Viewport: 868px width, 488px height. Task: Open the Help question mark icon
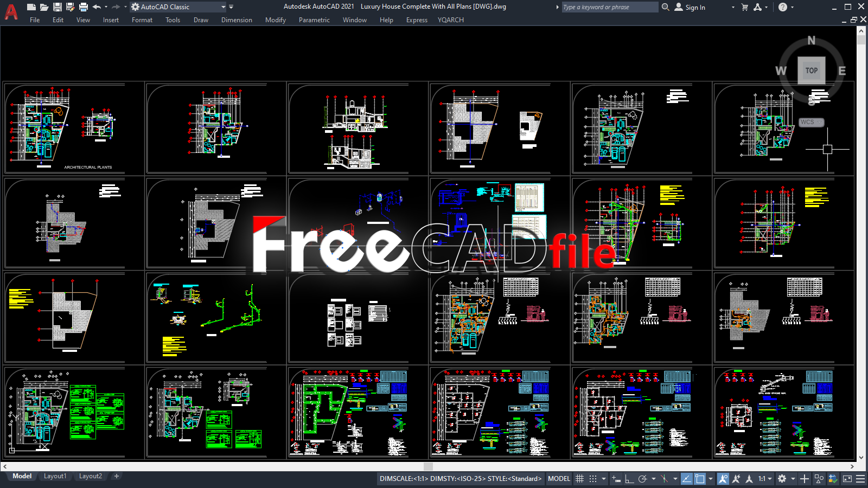tap(782, 7)
